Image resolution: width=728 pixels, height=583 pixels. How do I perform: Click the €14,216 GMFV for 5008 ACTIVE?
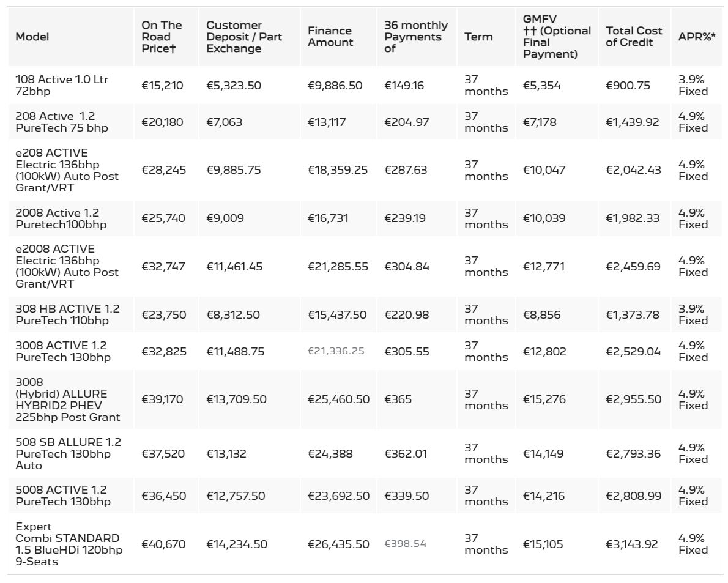coord(544,496)
